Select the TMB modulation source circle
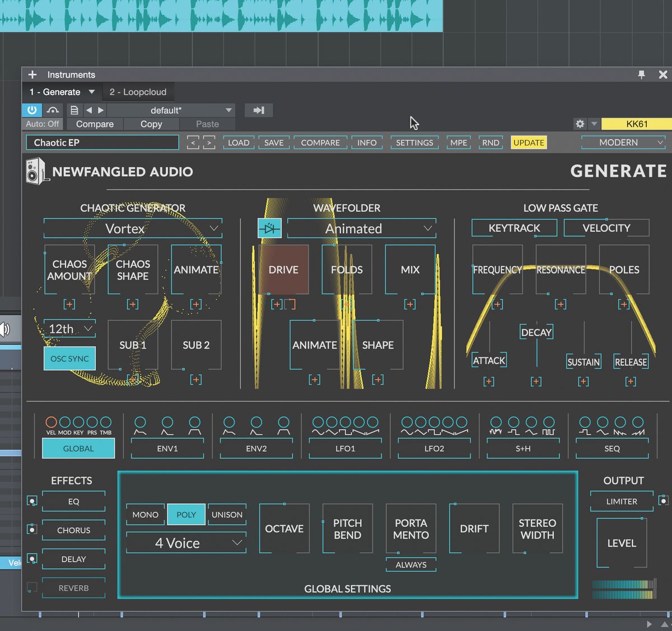The image size is (672, 631). tap(105, 422)
